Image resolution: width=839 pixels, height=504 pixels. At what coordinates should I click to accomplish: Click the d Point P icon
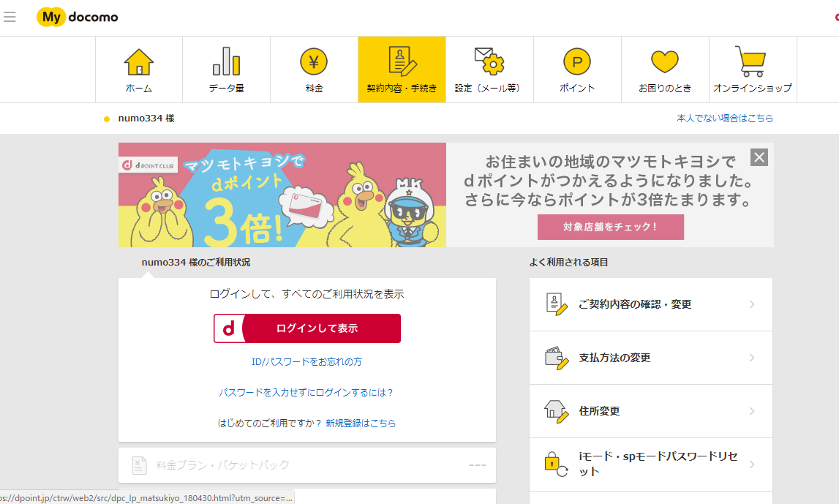click(x=576, y=62)
